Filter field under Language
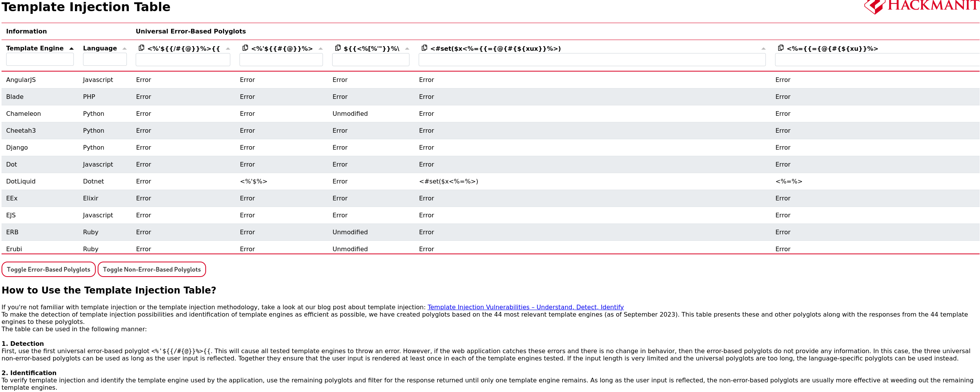Image resolution: width=980 pixels, height=392 pixels. click(x=105, y=60)
